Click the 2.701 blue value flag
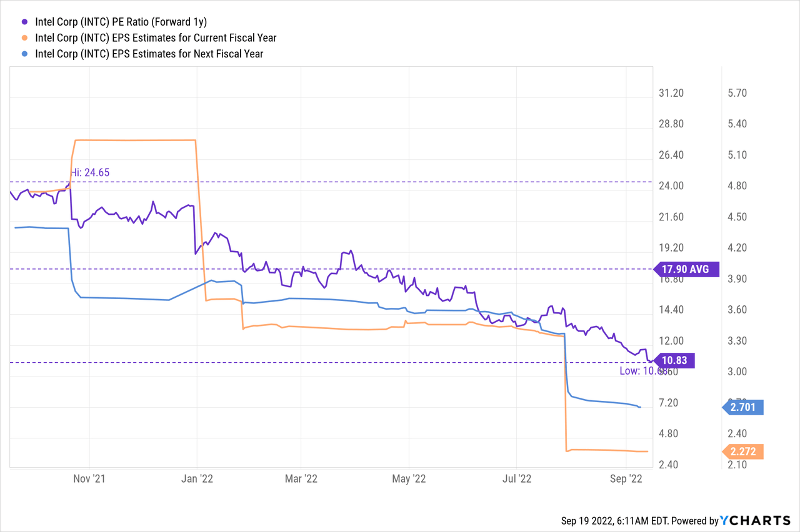Image resolution: width=800 pixels, height=532 pixels. pyautogui.click(x=742, y=408)
